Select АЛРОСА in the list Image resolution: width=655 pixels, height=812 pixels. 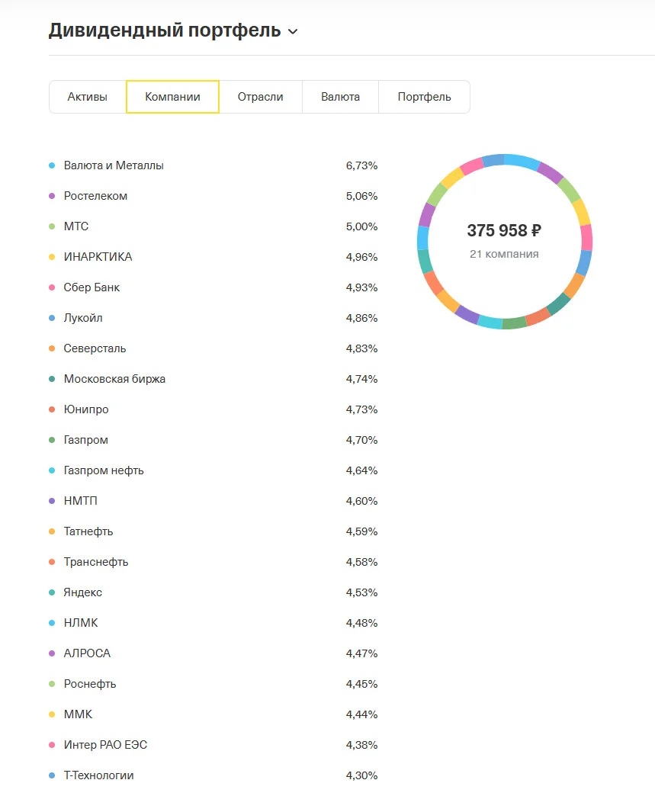(87, 653)
